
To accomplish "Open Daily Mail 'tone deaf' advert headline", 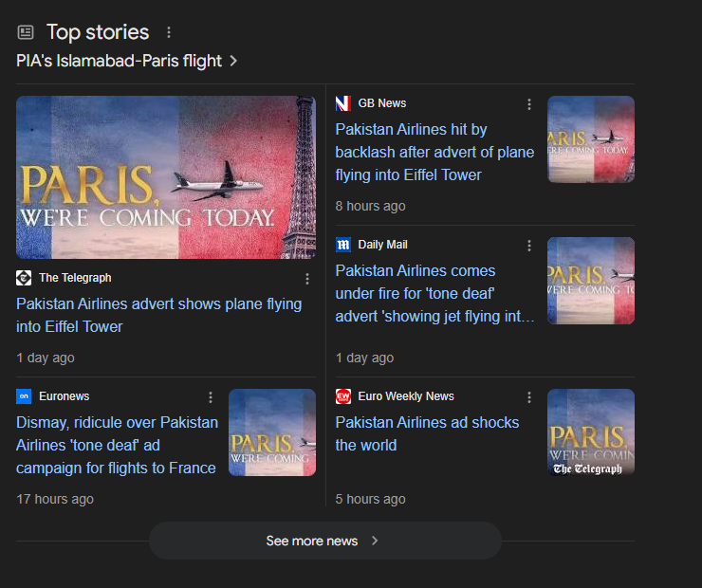I will [434, 294].
